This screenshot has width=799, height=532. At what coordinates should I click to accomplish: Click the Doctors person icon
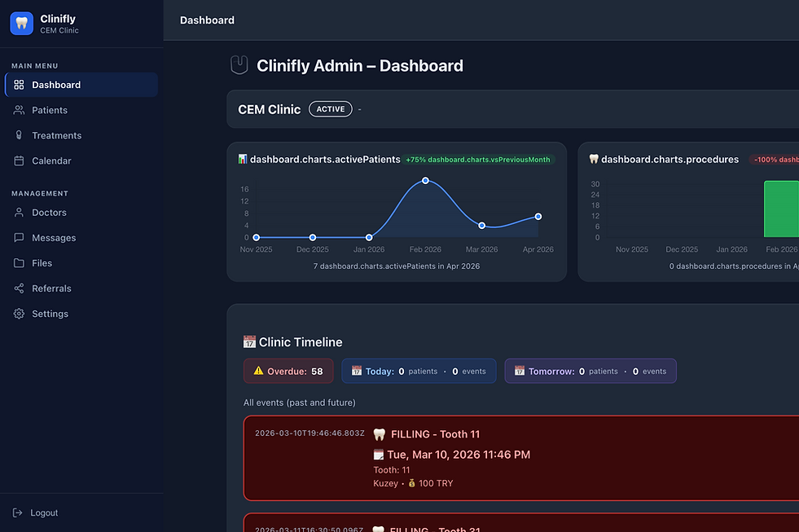point(19,213)
